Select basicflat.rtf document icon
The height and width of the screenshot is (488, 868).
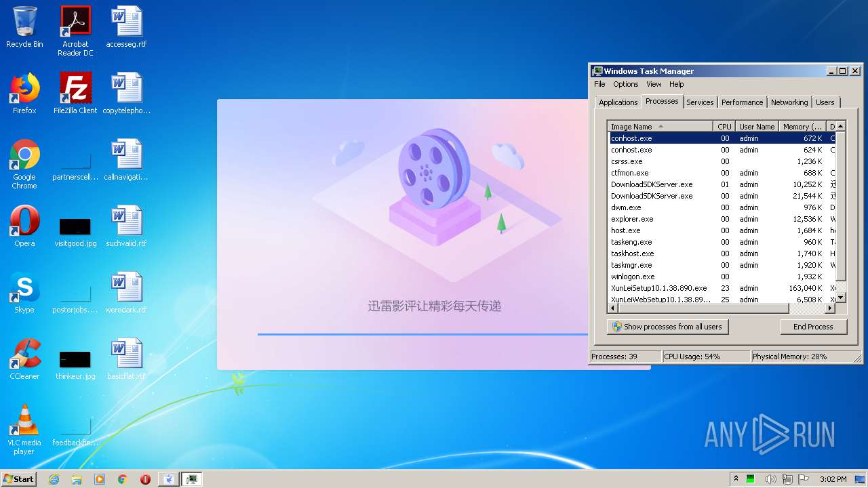(126, 359)
